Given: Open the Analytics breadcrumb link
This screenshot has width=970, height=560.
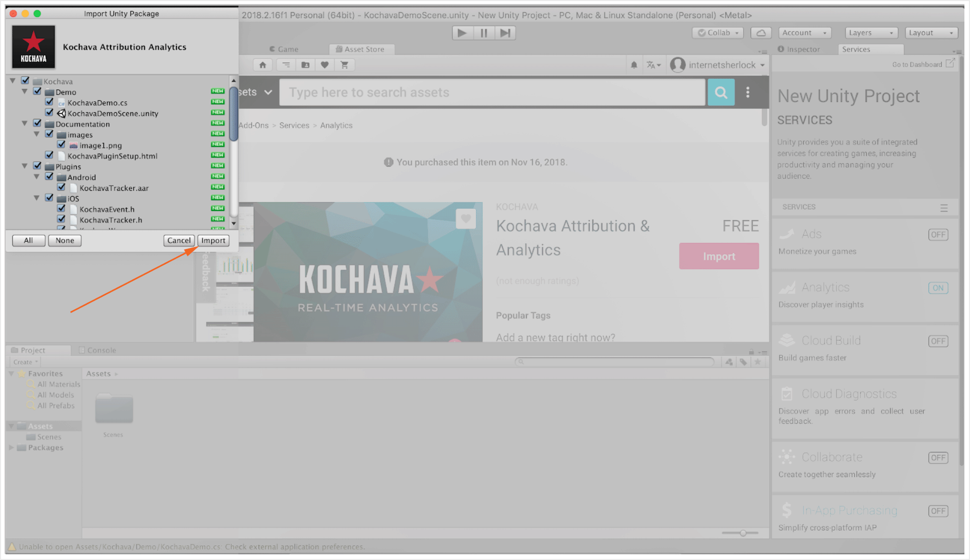Looking at the screenshot, I should (336, 126).
